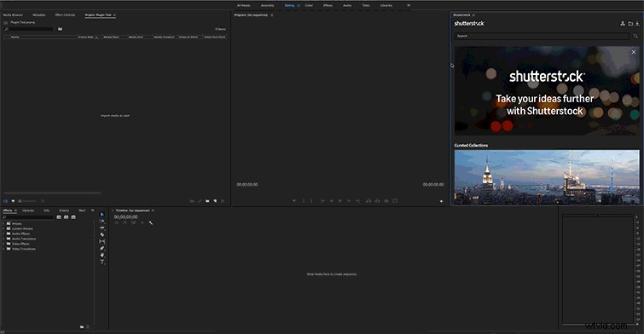
Task: Click New Bin folder icon in Project panel
Action: coord(207,201)
